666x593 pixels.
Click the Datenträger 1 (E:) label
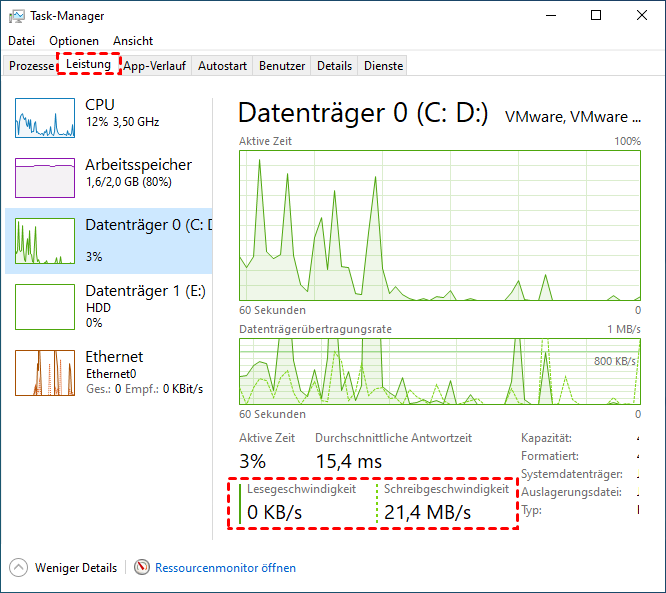(146, 291)
